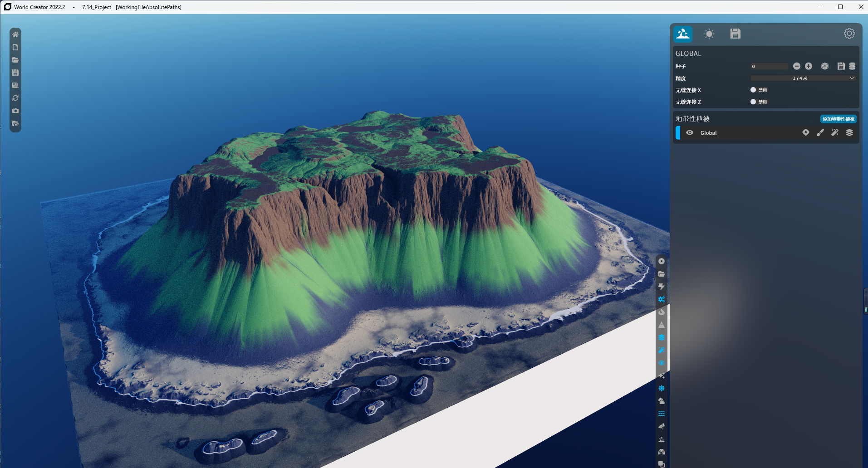868x468 pixels.
Task: Click the 添加地带性植被 button
Action: pyautogui.click(x=838, y=119)
